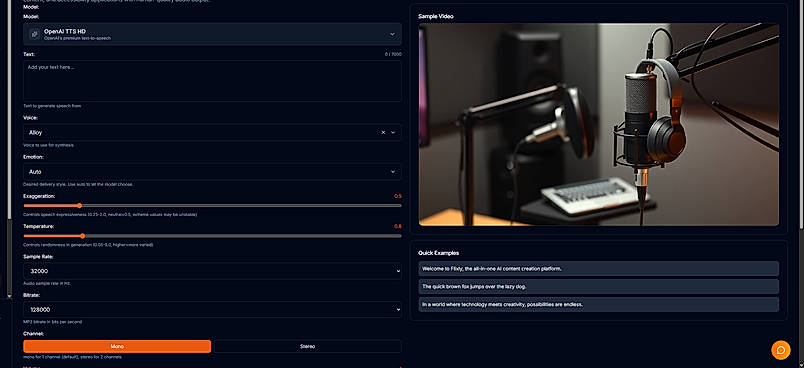The width and height of the screenshot is (804, 368).
Task: Click 'Audio sample rate in Hz' hint
Action: pos(47,283)
